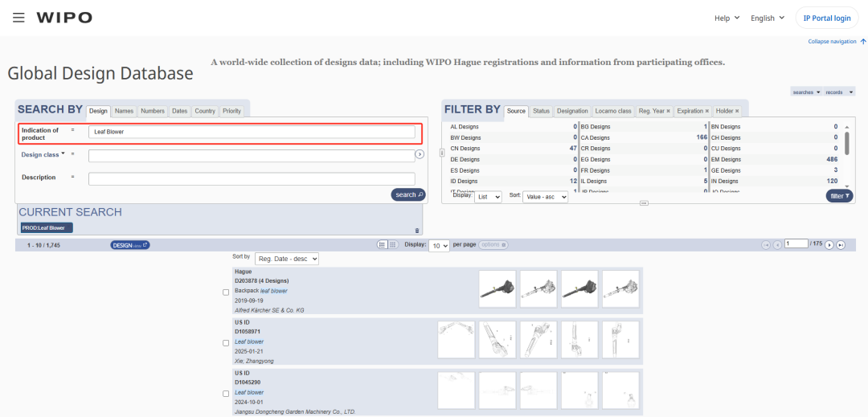Switch results to grid view icon
868x417 pixels.
click(393, 244)
